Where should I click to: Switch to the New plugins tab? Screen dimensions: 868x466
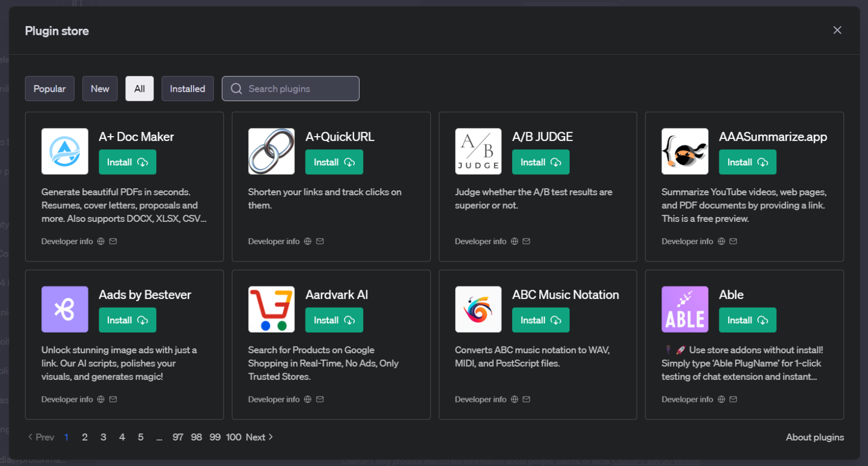tap(100, 89)
